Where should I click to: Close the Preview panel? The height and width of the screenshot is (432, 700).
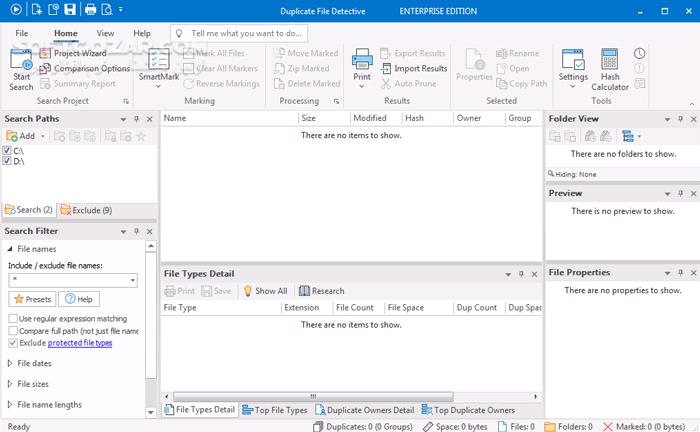tap(693, 194)
